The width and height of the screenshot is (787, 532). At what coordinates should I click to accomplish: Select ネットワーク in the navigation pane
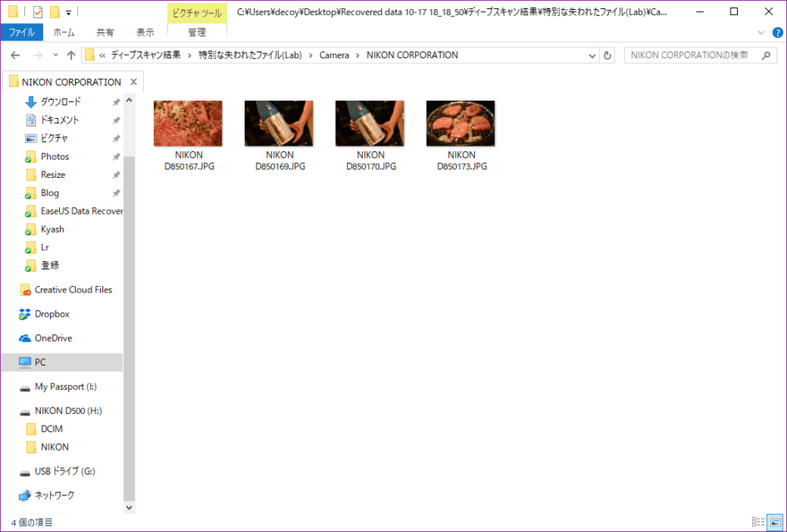(54, 495)
